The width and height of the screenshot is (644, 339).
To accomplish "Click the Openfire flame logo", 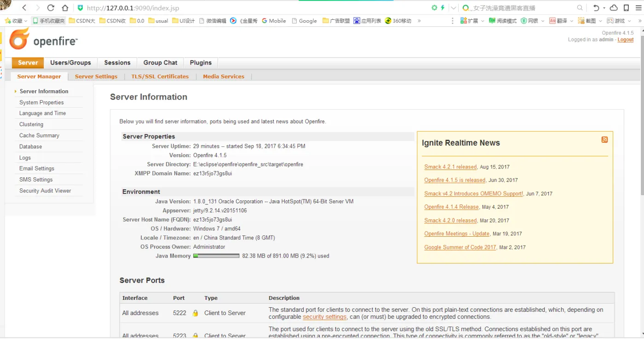I will (20, 39).
